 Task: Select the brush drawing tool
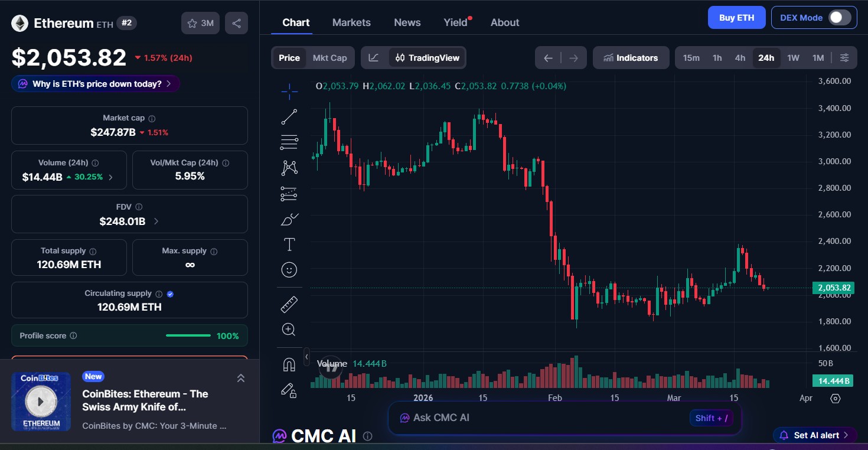[289, 219]
